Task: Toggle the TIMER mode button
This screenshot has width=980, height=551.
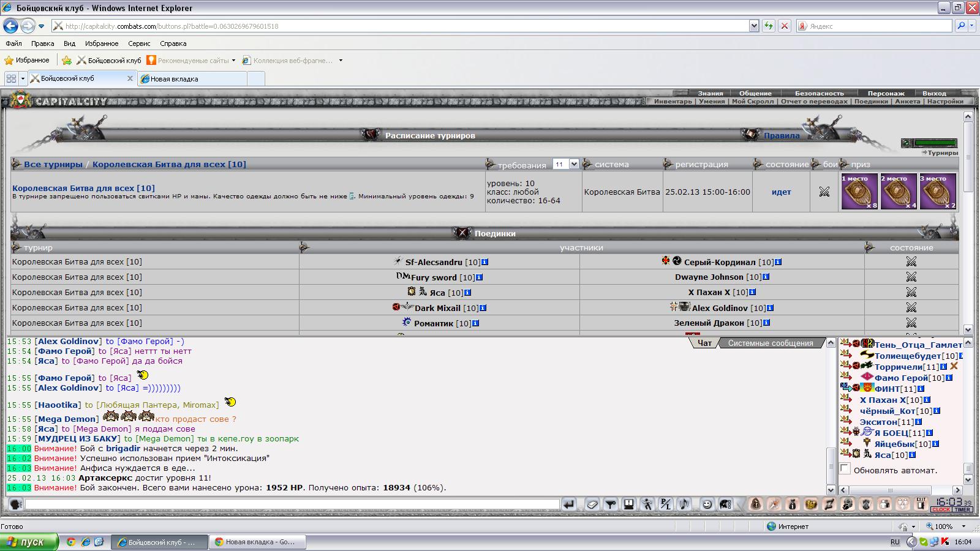Action: pos(962,509)
